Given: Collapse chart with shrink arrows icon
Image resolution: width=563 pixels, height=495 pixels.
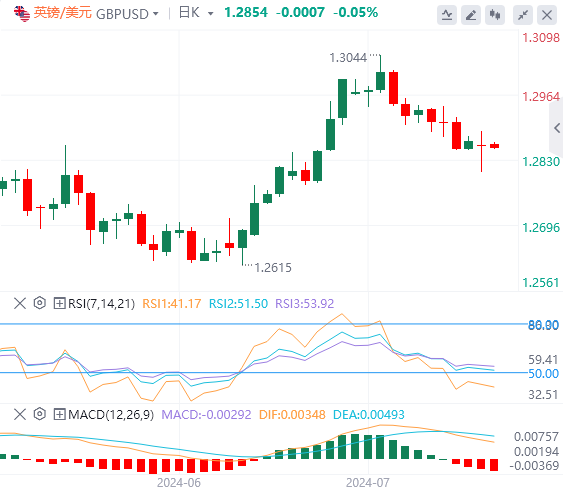Looking at the screenshot, I should click(x=523, y=15).
